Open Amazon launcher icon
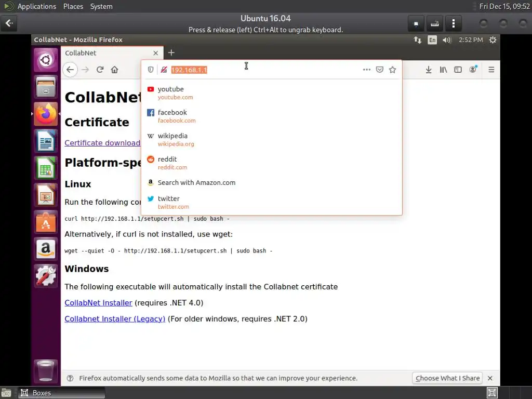The width and height of the screenshot is (532, 399). coord(46,249)
